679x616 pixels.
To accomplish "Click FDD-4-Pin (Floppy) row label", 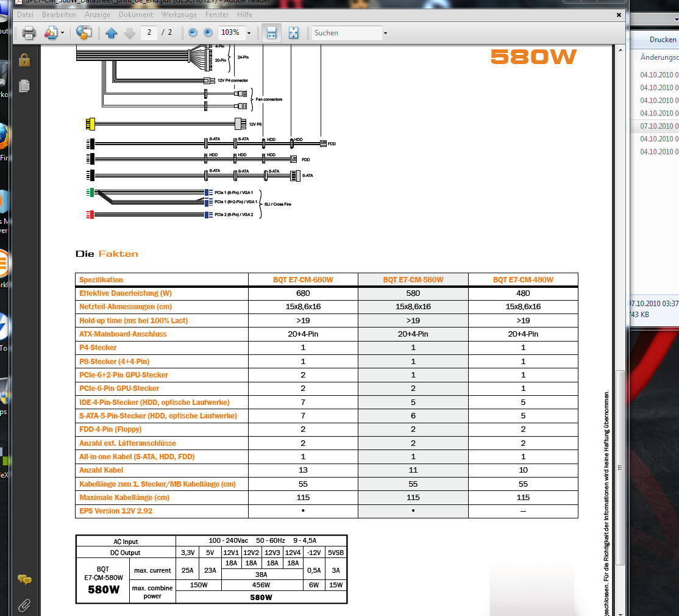I will 110,429.
